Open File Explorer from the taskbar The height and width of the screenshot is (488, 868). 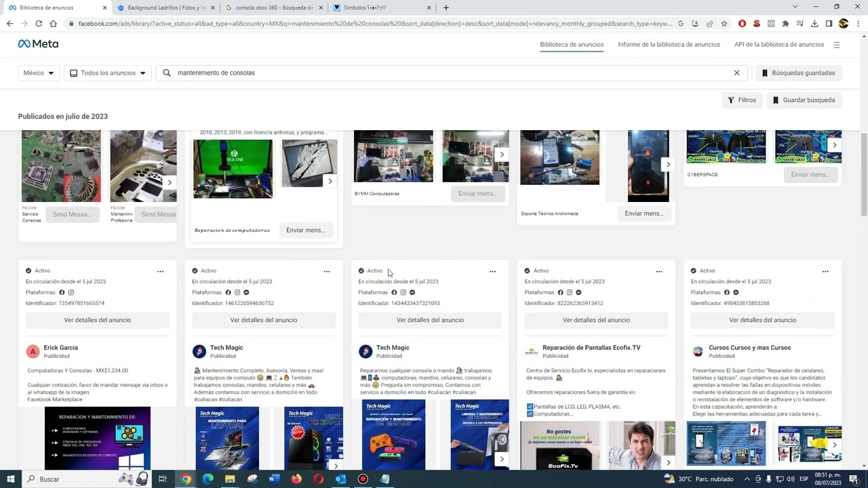point(230,479)
